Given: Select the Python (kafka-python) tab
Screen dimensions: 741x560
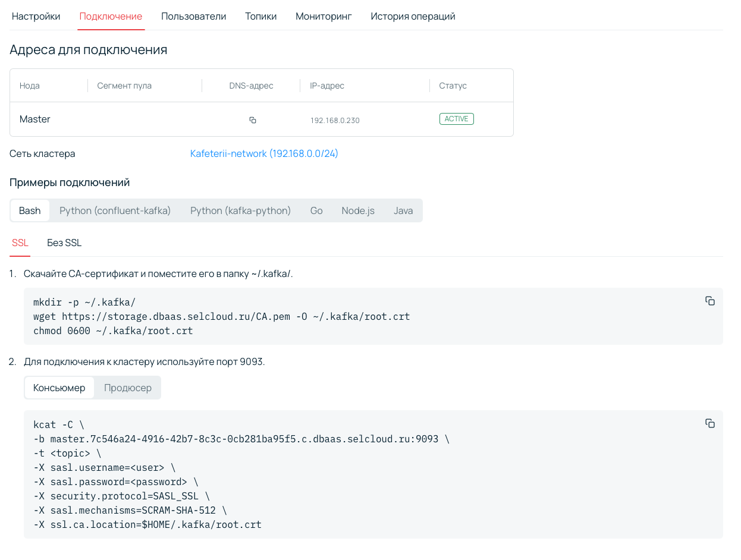Looking at the screenshot, I should [x=240, y=210].
